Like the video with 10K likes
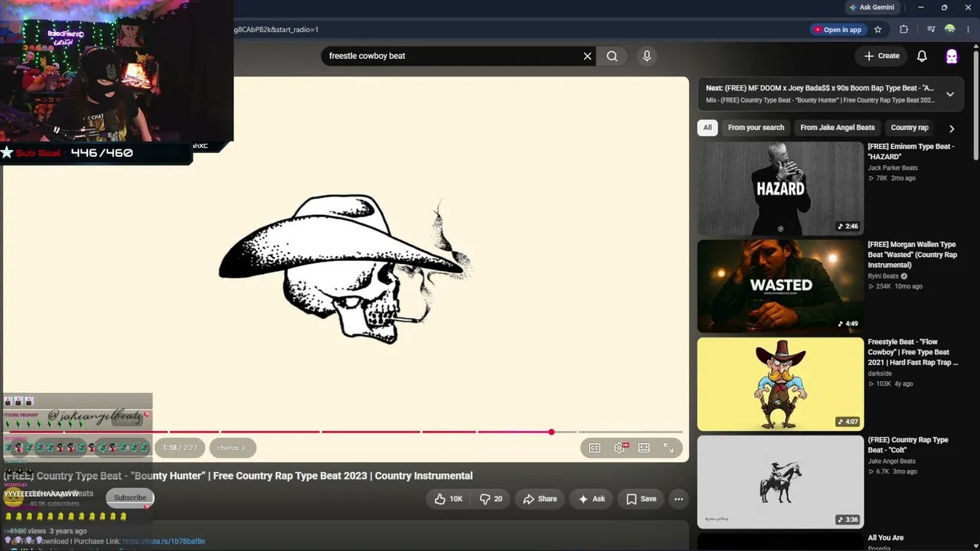Viewport: 980px width, 551px height. pos(449,499)
